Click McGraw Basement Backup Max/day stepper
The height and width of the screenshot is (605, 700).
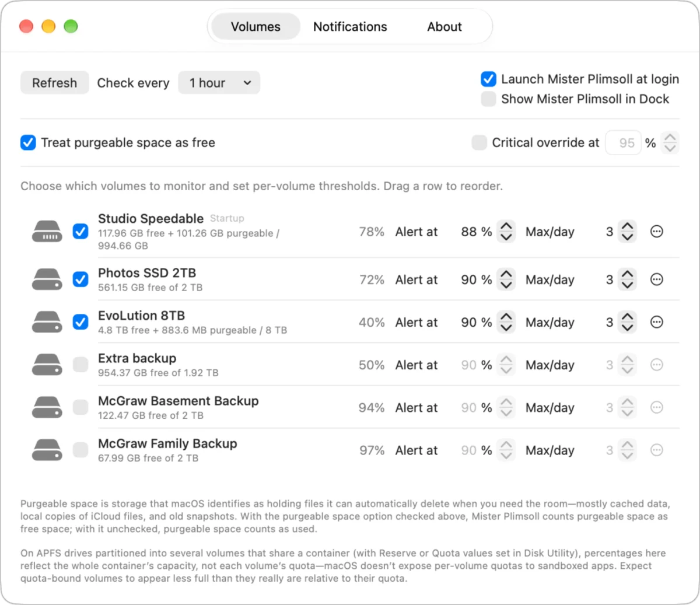point(627,407)
